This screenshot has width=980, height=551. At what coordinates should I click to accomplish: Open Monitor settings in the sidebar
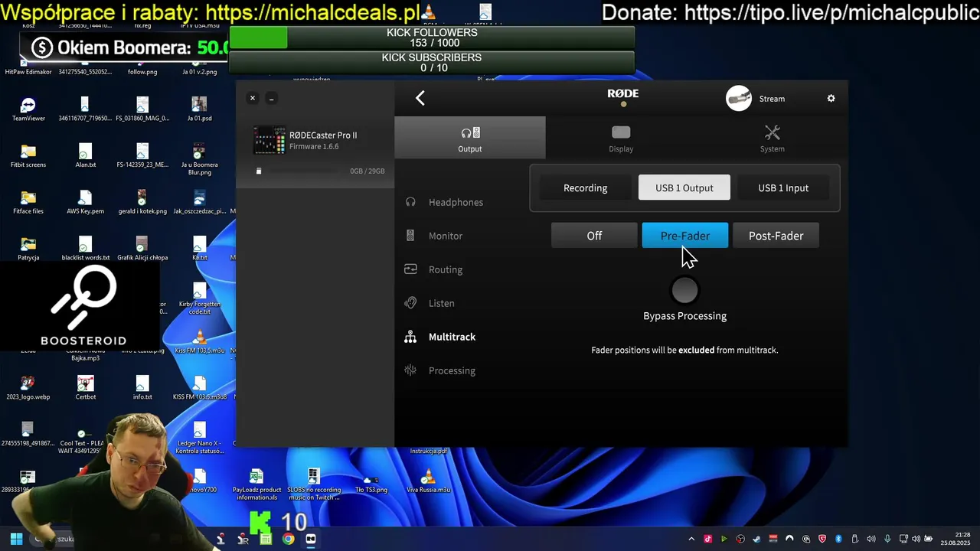pyautogui.click(x=446, y=236)
